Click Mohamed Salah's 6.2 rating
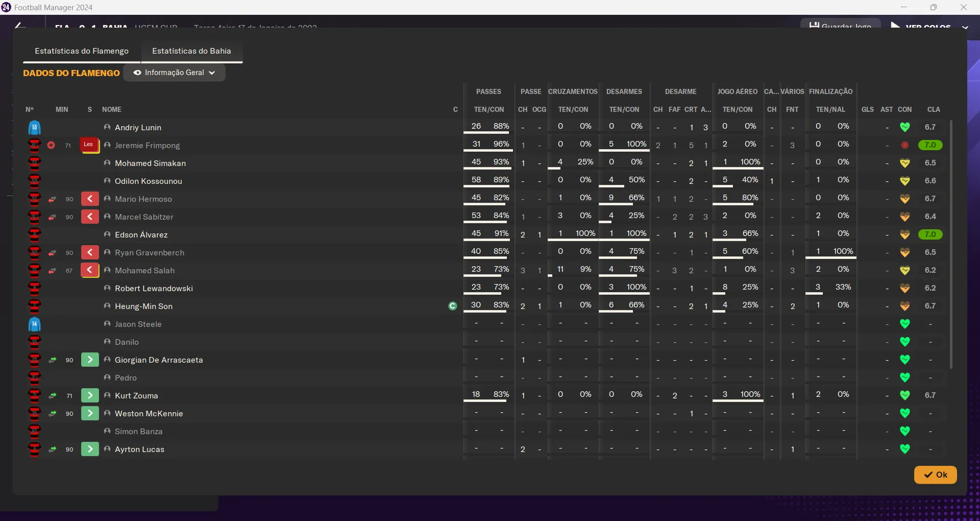980x521 pixels. pos(930,270)
